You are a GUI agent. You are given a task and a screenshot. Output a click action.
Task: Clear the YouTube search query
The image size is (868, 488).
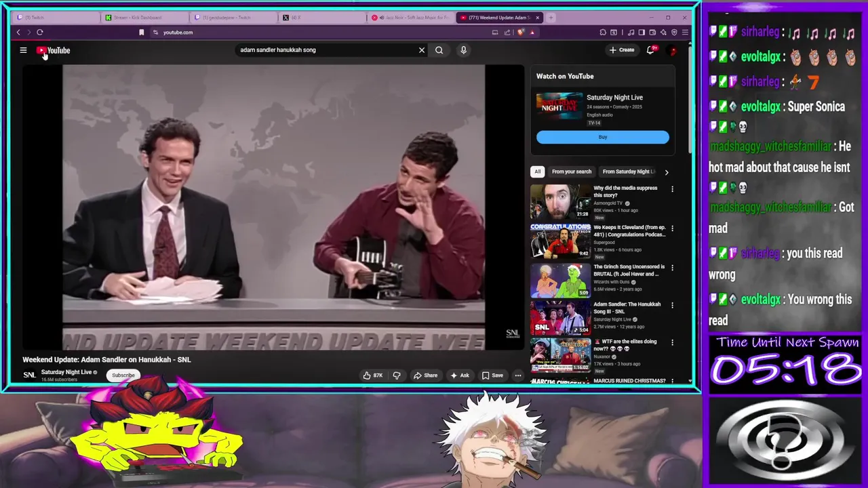[x=422, y=50]
